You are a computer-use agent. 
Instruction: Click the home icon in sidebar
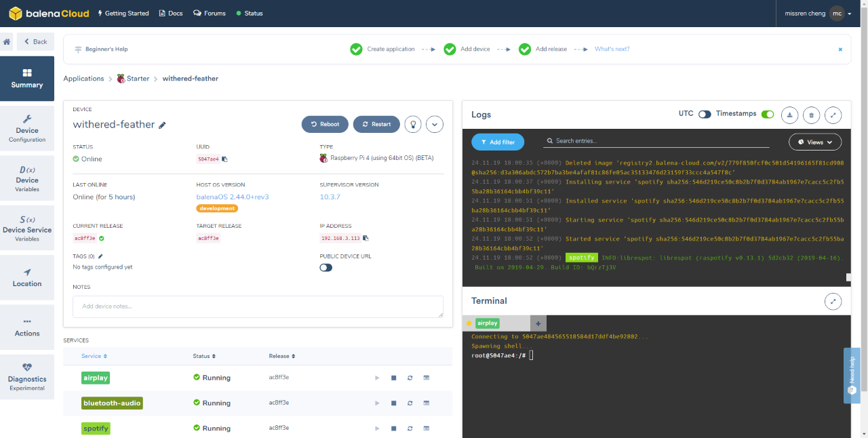pyautogui.click(x=7, y=41)
